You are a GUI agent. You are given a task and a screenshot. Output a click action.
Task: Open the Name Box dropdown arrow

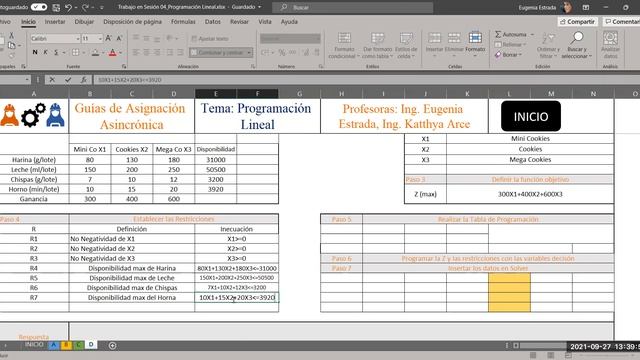(x=27, y=80)
